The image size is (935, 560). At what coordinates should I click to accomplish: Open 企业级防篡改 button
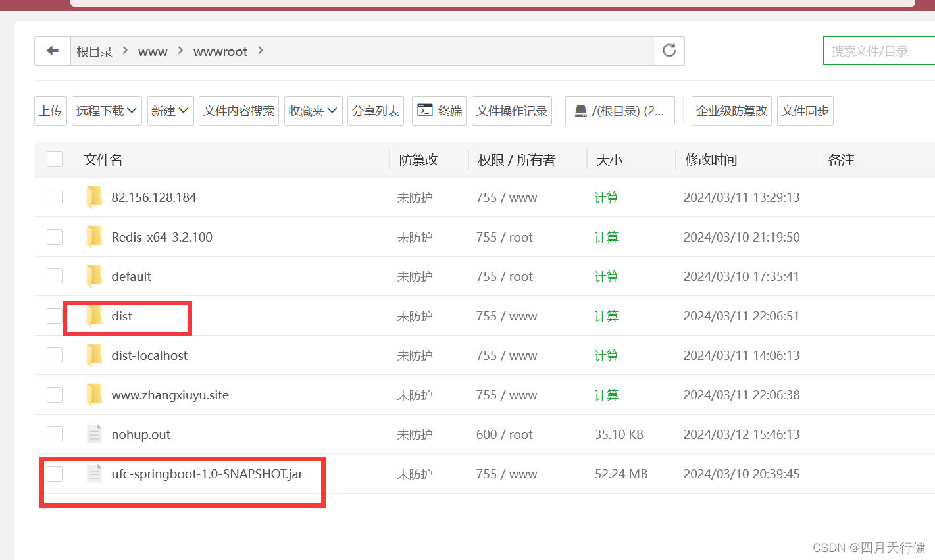pos(732,111)
